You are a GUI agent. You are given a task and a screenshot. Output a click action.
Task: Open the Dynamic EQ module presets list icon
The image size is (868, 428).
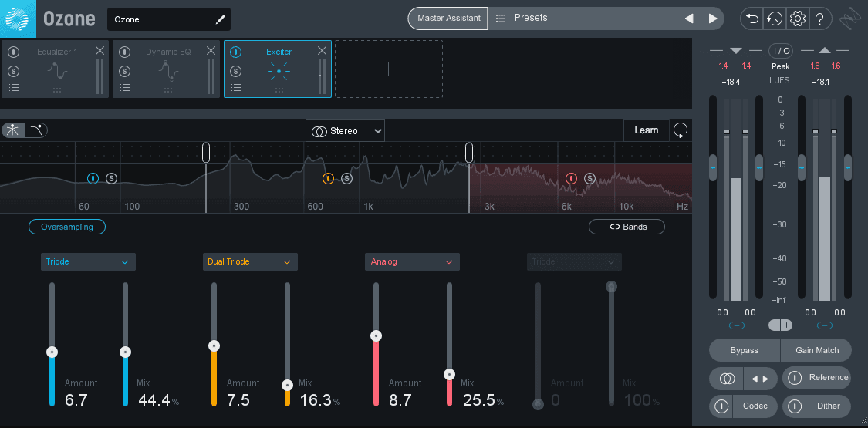[125, 87]
